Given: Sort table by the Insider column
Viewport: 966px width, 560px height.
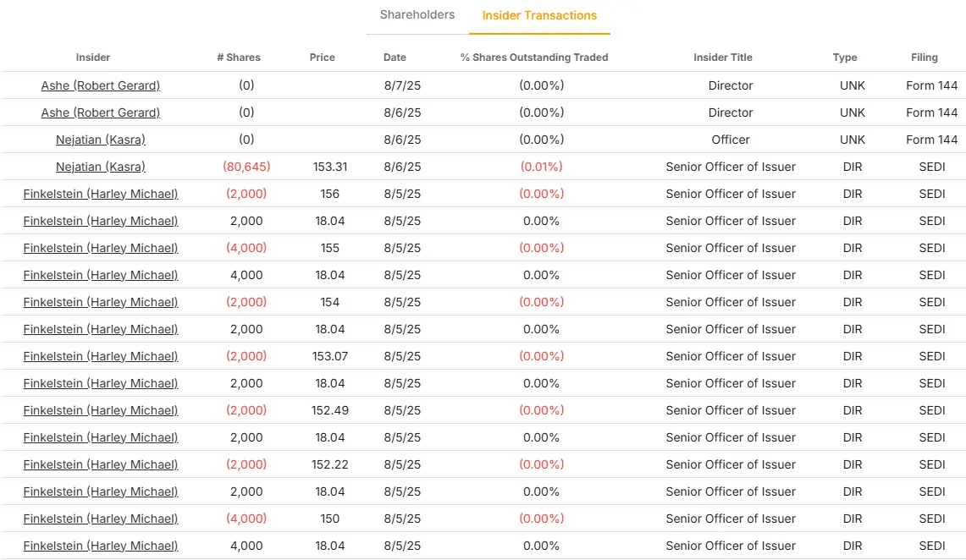Looking at the screenshot, I should click(x=92, y=57).
